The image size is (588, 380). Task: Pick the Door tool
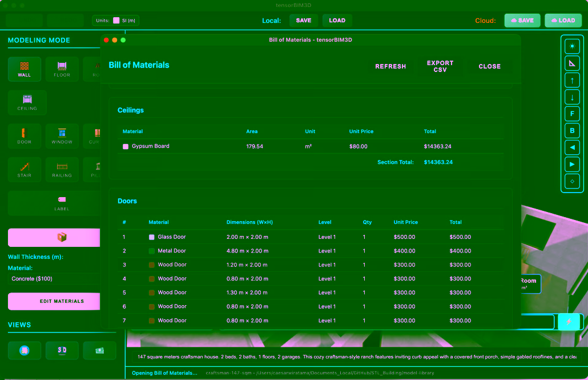(x=25, y=136)
